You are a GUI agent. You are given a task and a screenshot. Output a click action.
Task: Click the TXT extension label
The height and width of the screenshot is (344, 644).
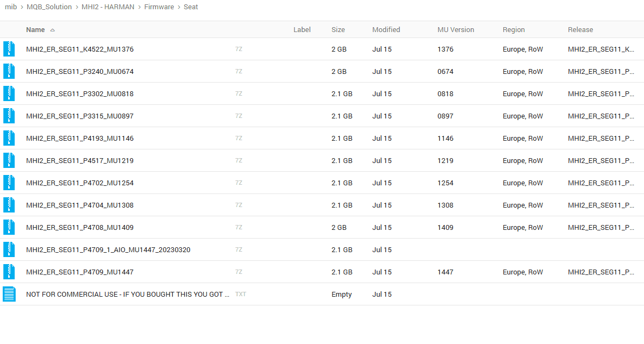[241, 295]
